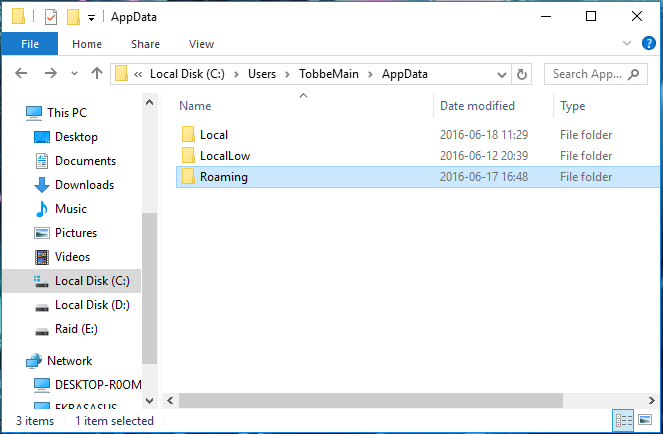Customize Quick Access Toolbar dropdown arrow
This screenshot has width=663, height=434.
point(91,18)
